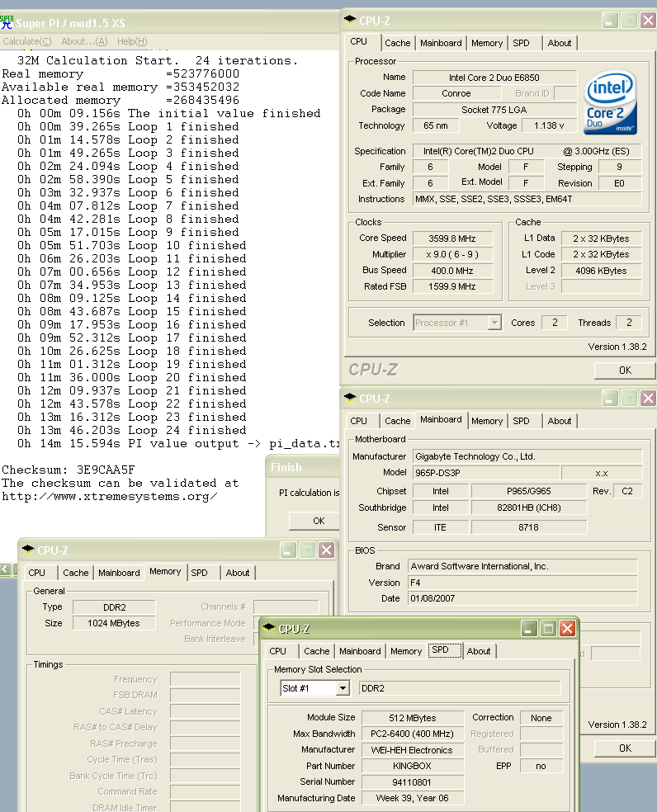Close the Mainboard CPU-Z window
Screen dimensions: 657x812
[648, 399]
